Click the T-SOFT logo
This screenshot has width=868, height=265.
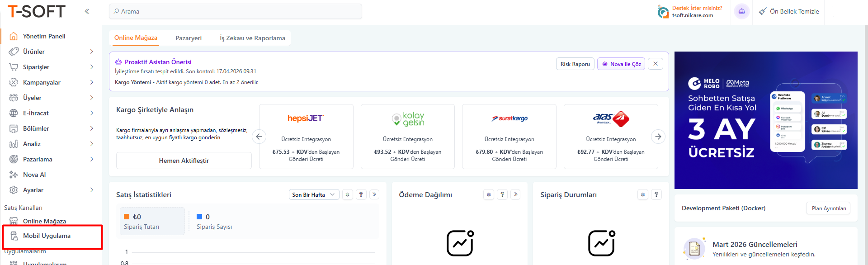[x=36, y=11]
